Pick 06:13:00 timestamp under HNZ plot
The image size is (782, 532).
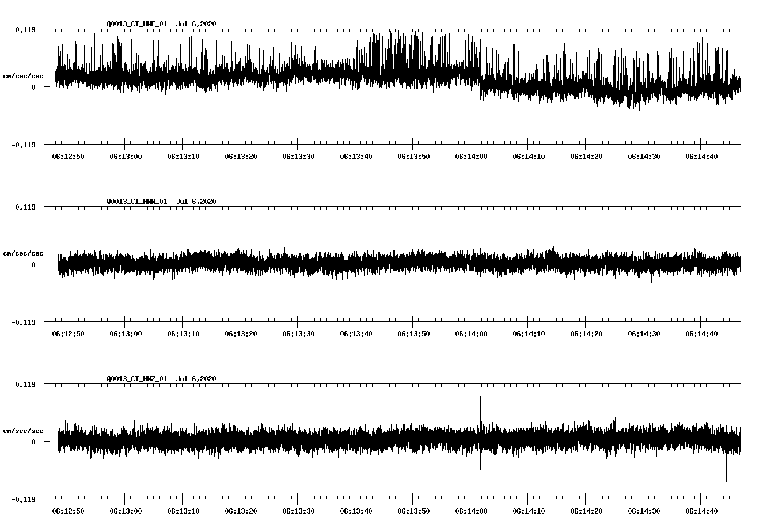coord(126,511)
